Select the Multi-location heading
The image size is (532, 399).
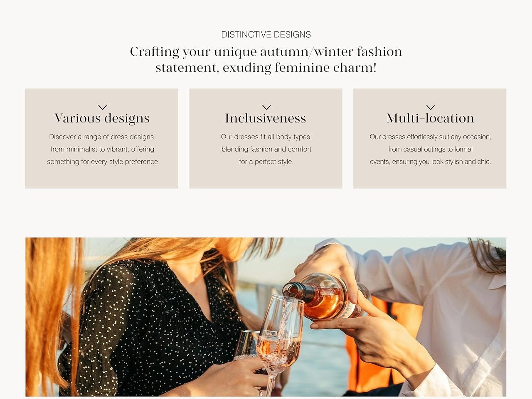430,118
